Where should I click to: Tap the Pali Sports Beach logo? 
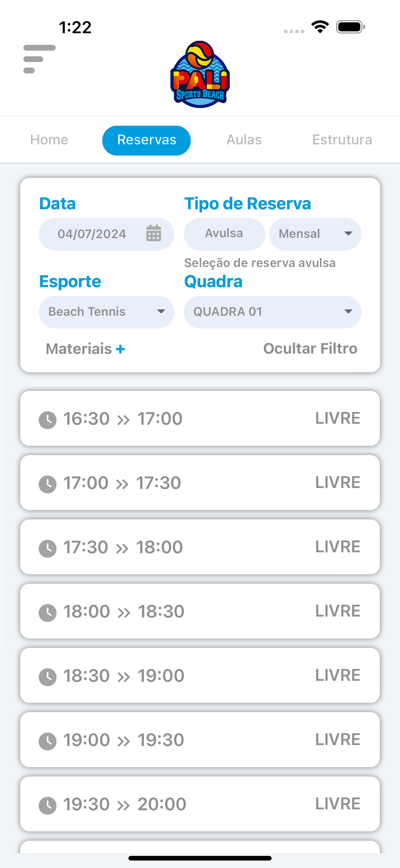[200, 75]
